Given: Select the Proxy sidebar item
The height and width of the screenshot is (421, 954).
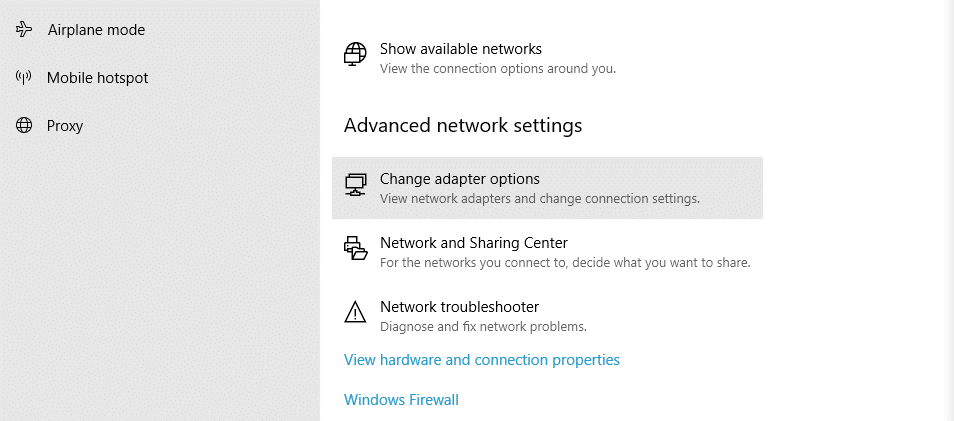Looking at the screenshot, I should pyautogui.click(x=65, y=126).
